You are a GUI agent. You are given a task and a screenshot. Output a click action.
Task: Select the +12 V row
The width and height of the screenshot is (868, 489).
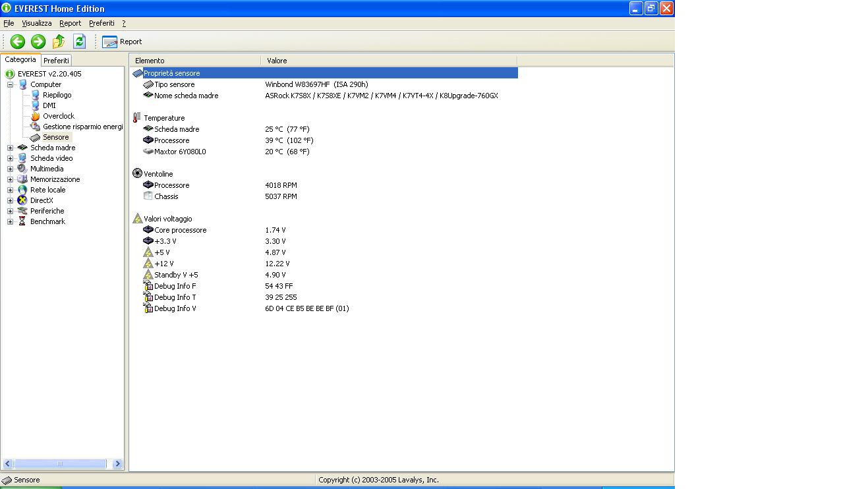pos(325,264)
